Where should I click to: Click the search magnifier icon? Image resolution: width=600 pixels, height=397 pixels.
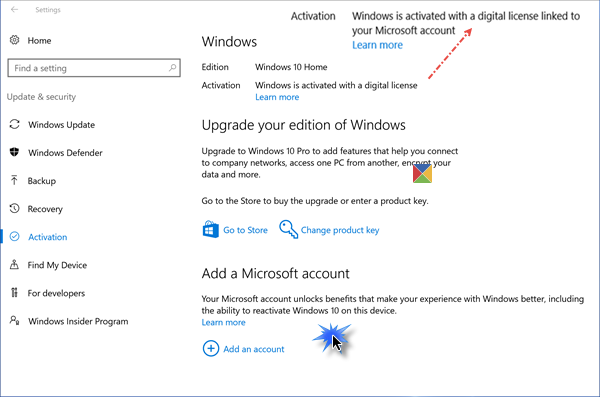pyautogui.click(x=172, y=68)
